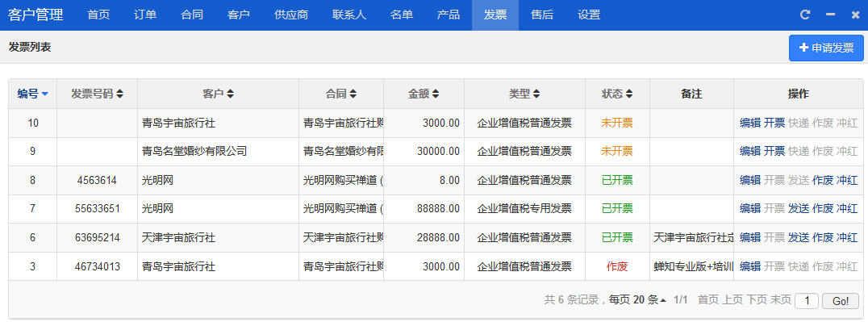Click 发送 for invoice number 7

coord(799,208)
